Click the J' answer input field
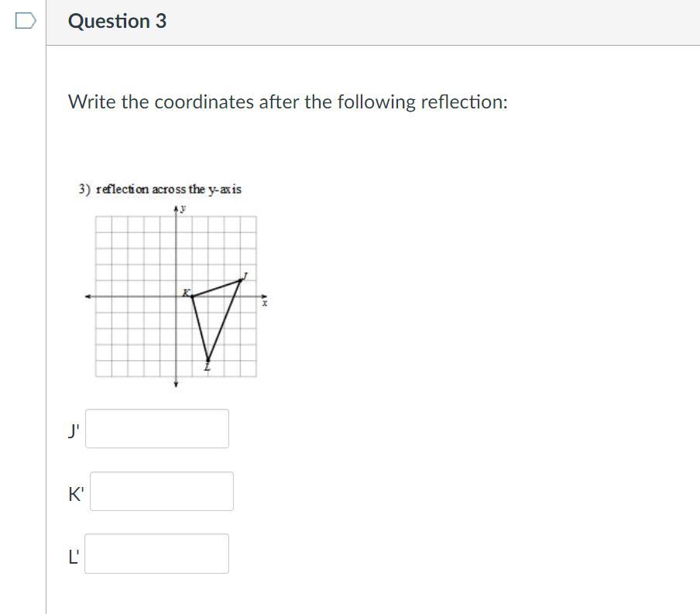This screenshot has width=700, height=614. coord(157,428)
